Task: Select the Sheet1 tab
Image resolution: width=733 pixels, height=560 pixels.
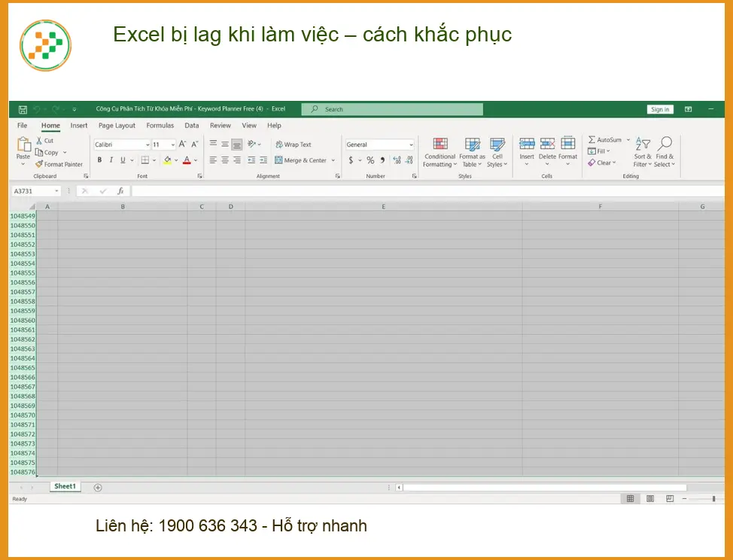Action: 65,486
